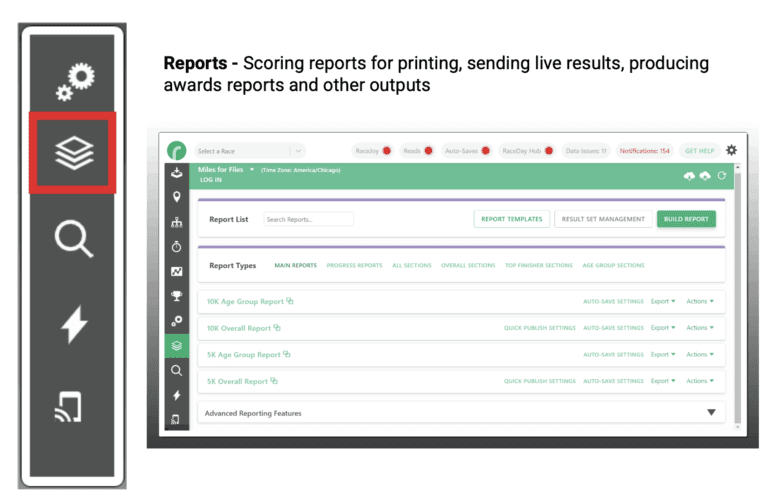Image resolution: width=768 pixels, height=499 pixels.
Task: Switch to the Progress Reports tab
Action: click(354, 266)
